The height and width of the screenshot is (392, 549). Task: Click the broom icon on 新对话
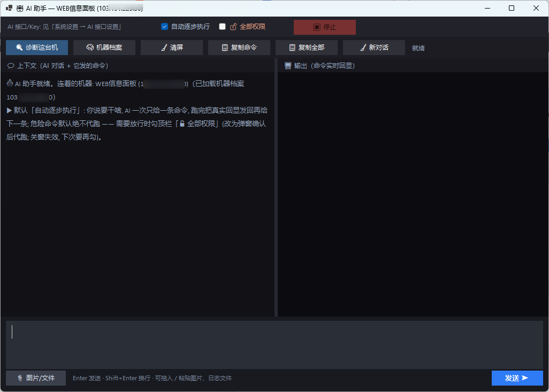pos(363,48)
